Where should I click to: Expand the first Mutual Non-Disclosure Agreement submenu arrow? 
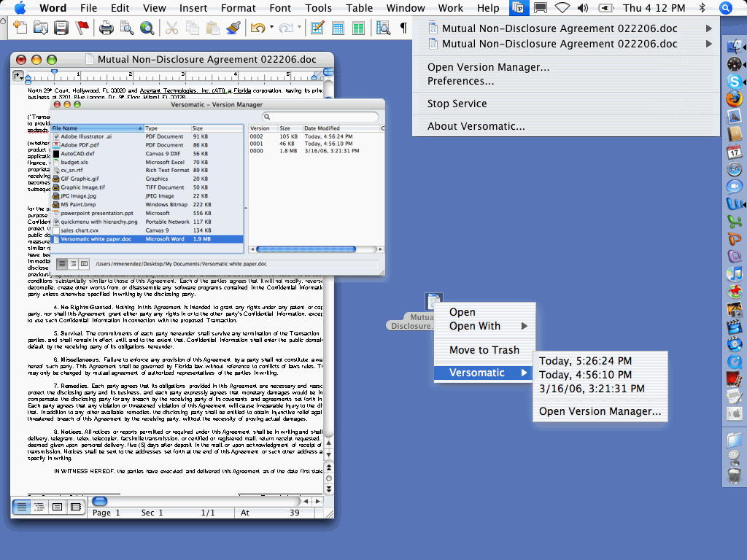point(709,28)
